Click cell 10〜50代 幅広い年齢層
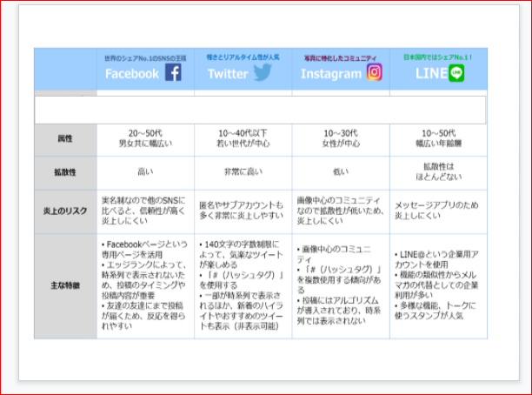Screen dimensions: 532x395 pos(439,140)
